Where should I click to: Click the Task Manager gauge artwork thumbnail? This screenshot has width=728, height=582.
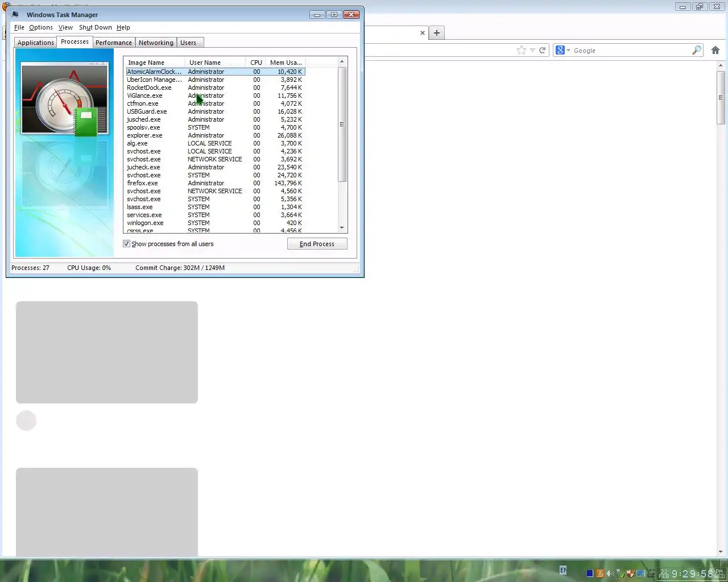(64, 99)
